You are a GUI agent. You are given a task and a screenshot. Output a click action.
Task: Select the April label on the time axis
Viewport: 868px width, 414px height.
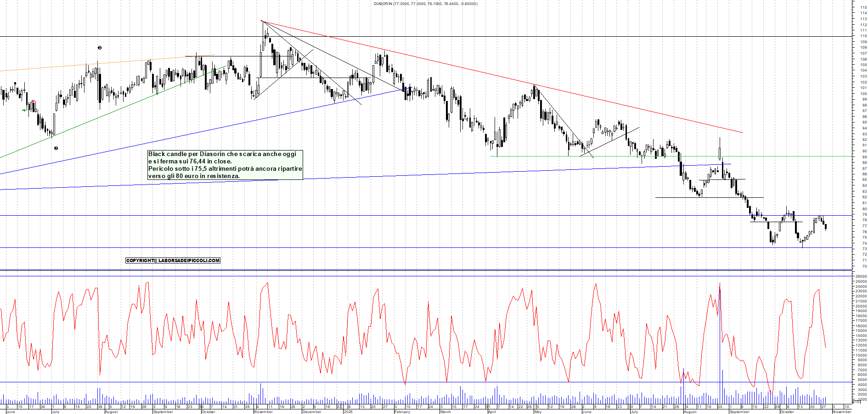click(492, 412)
